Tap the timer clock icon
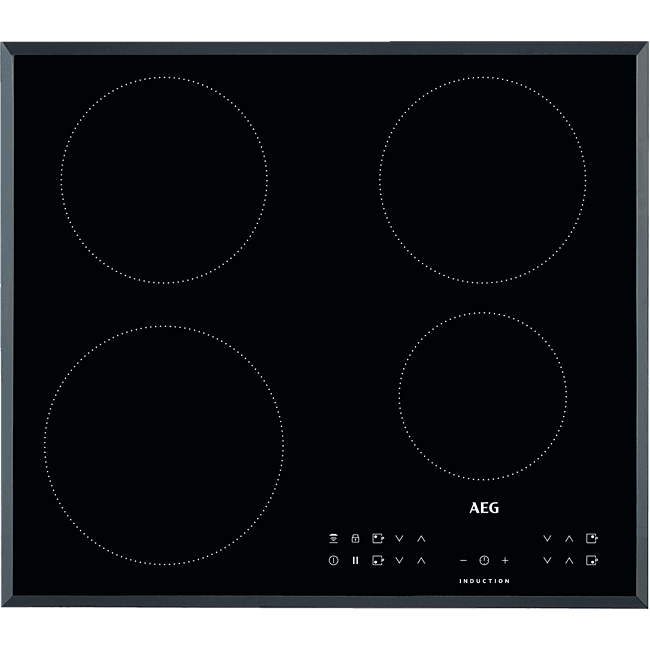Screen dimensions: 650x650 [484, 560]
